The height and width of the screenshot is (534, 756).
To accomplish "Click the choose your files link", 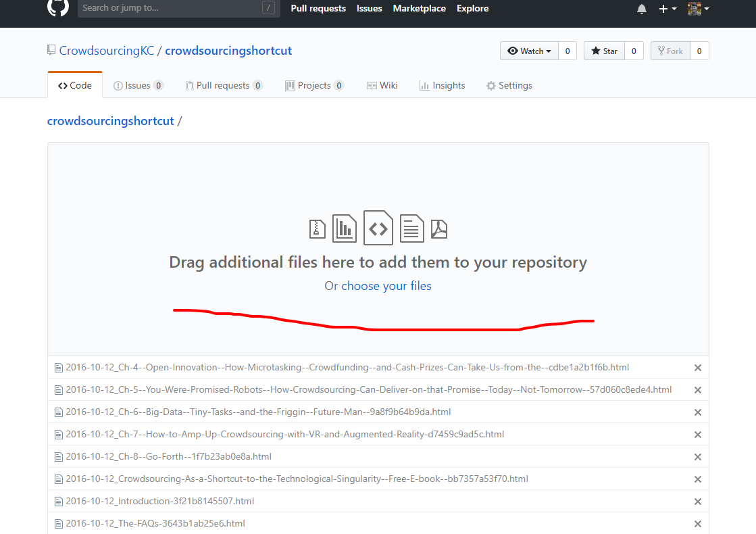I will (386, 285).
